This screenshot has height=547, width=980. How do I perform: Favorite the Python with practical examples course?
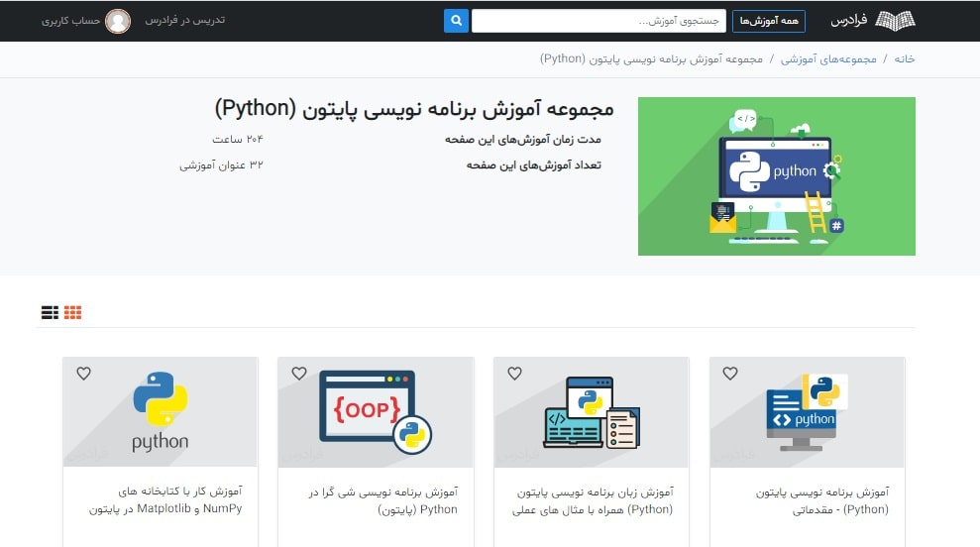pos(514,374)
